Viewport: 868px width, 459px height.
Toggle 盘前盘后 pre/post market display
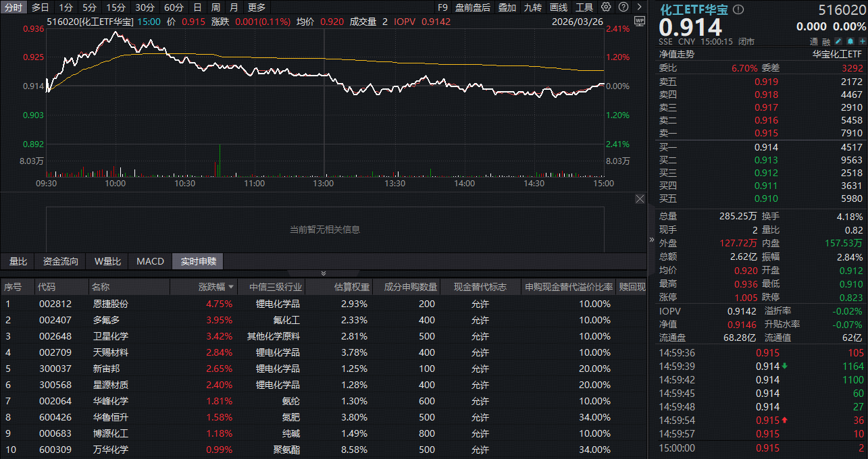click(x=472, y=7)
